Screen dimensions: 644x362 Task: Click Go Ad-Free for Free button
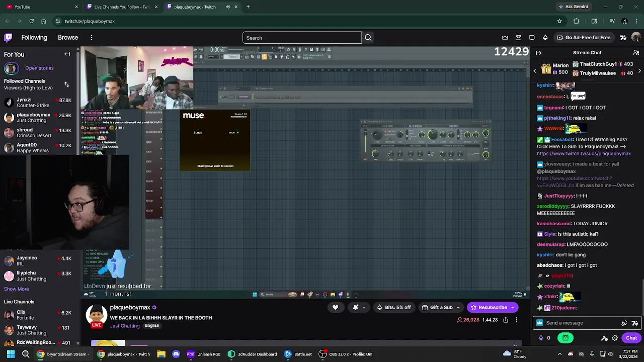(583, 38)
